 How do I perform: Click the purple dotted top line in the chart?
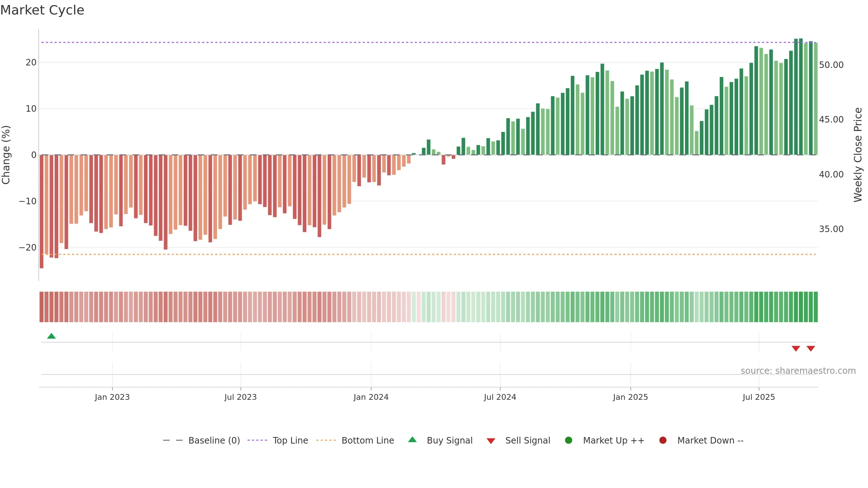tap(429, 42)
